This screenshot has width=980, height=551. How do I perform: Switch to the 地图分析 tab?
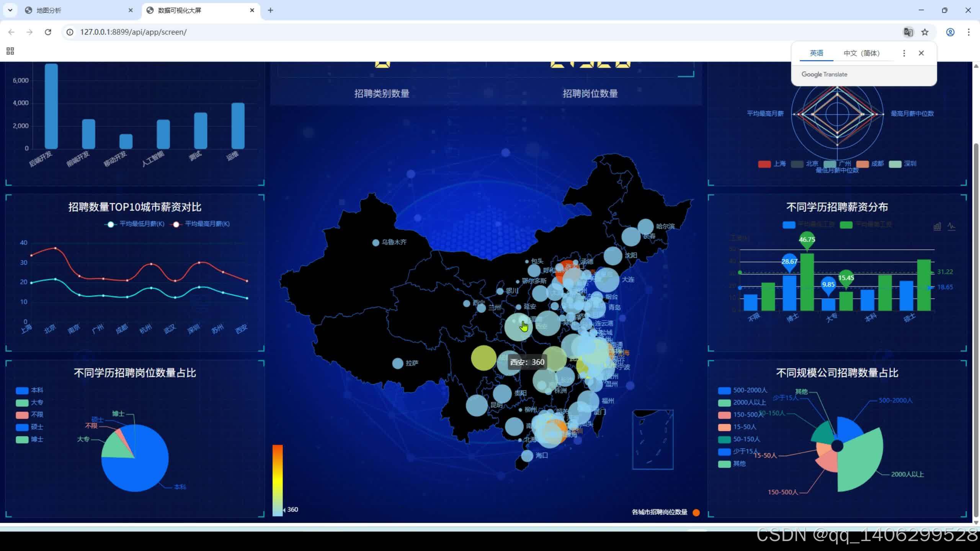[x=78, y=10]
